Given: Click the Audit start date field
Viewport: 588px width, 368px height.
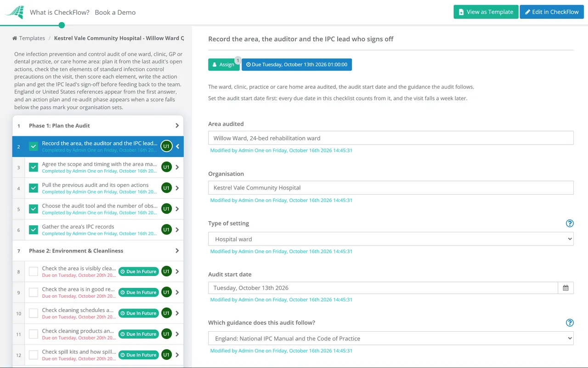Looking at the screenshot, I should [x=383, y=288].
